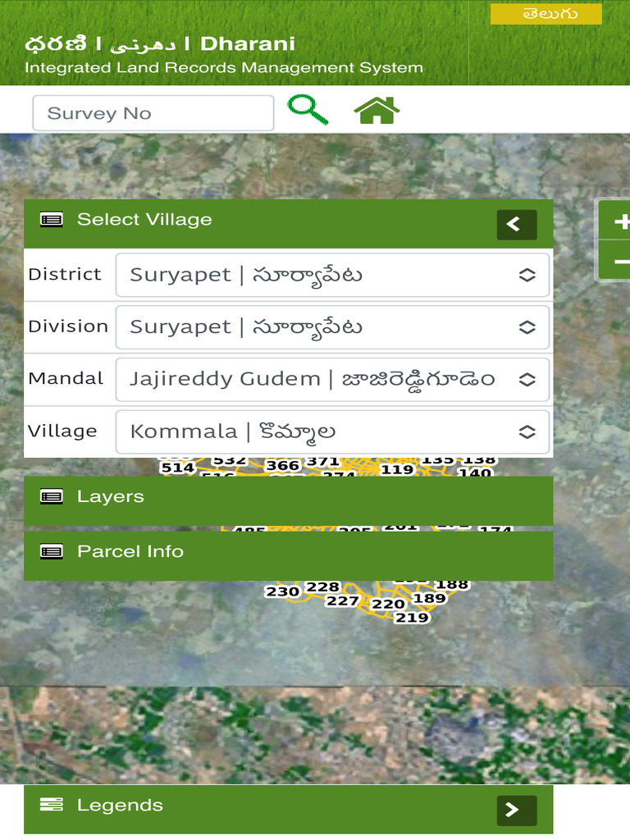Select parcel labeled 220 on the map
Viewport: 630px width, 840px height.
(388, 605)
